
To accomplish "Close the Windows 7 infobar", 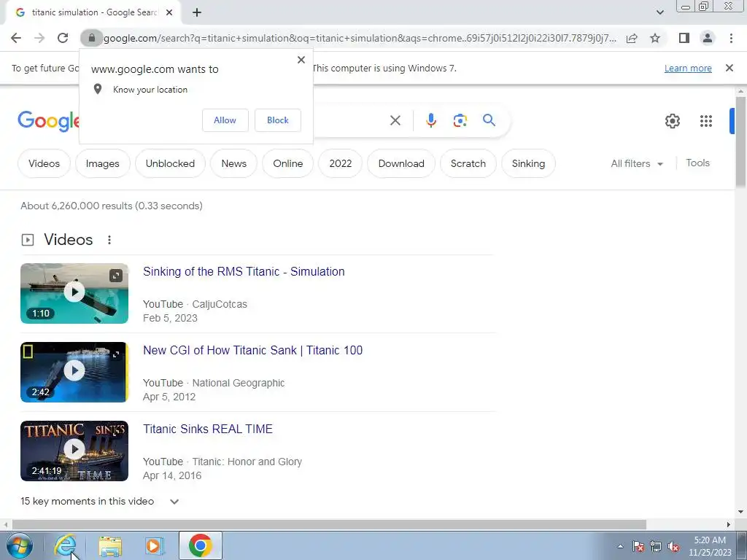I will (x=729, y=68).
